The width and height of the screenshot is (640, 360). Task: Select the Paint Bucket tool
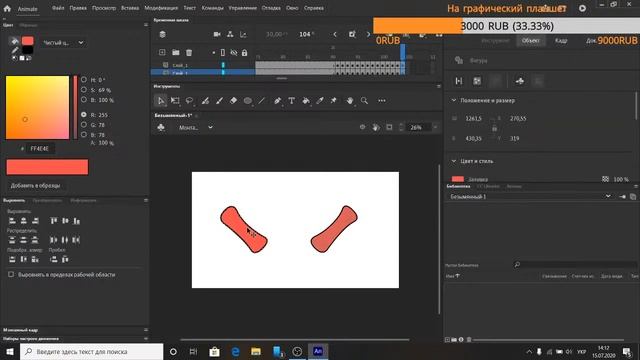[306, 101]
